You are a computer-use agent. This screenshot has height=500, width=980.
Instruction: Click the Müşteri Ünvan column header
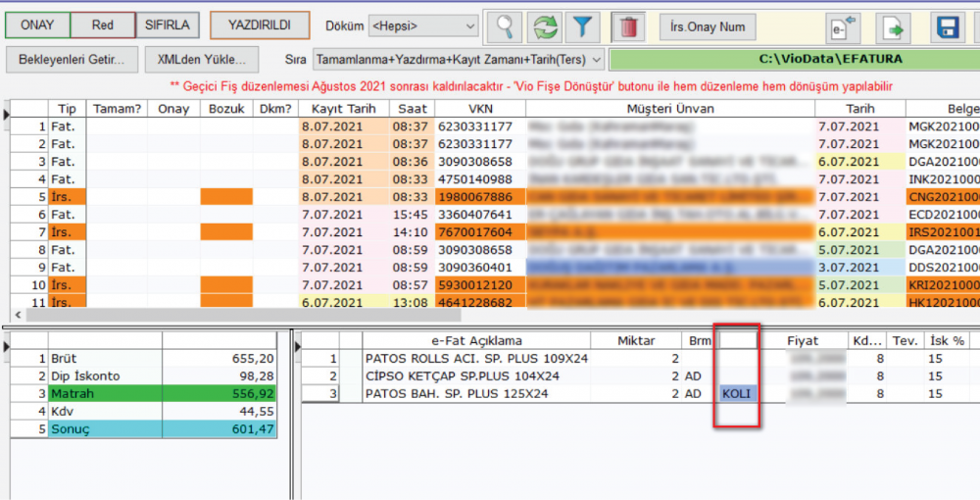(x=671, y=109)
